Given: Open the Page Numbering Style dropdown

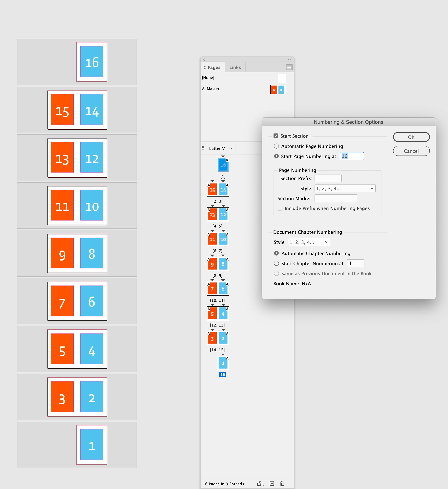Looking at the screenshot, I should point(345,188).
